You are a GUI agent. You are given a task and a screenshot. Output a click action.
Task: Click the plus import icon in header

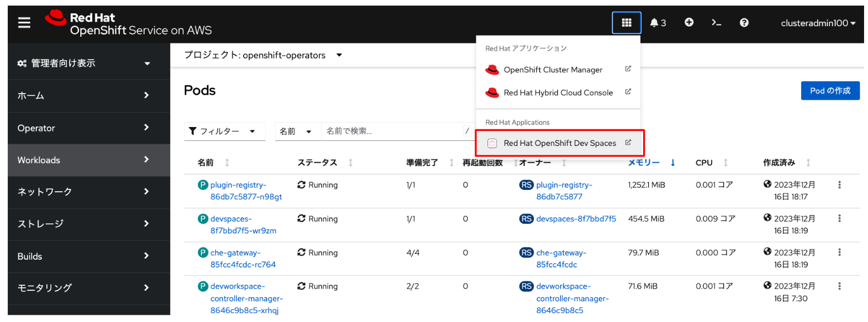689,22
